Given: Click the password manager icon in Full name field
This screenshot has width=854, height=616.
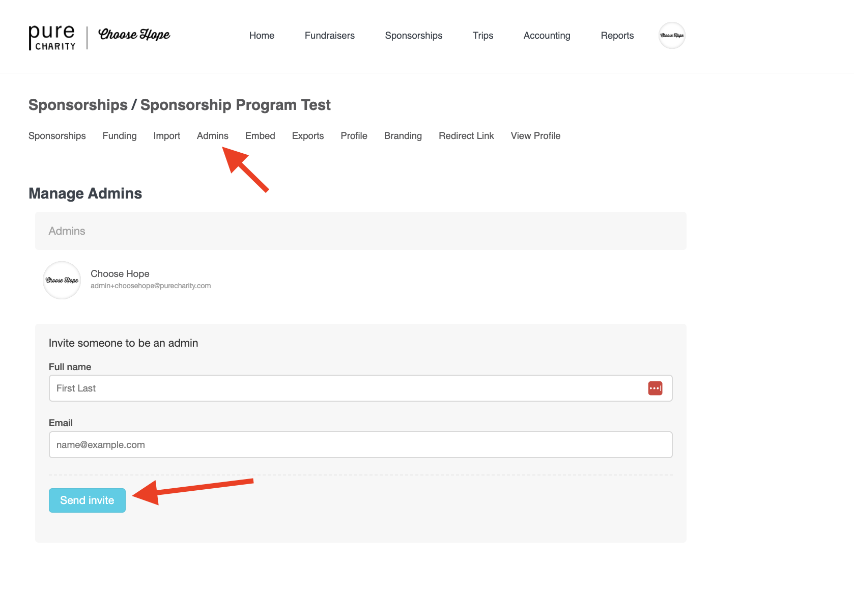Looking at the screenshot, I should pos(655,388).
